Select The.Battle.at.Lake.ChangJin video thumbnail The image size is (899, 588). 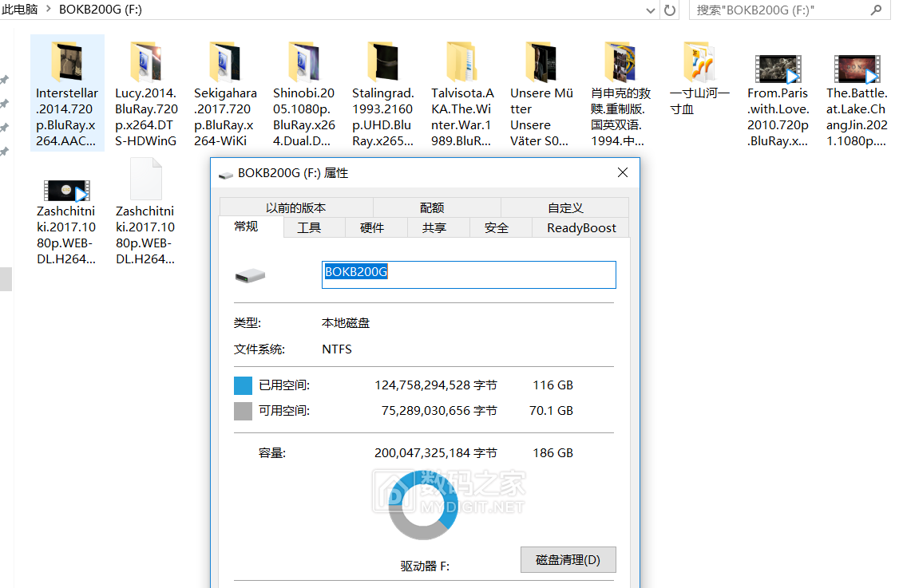pyautogui.click(x=857, y=69)
